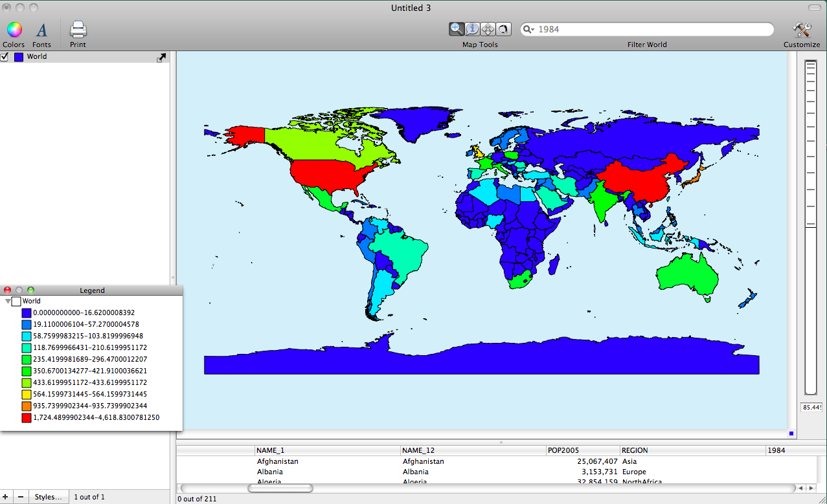The width and height of the screenshot is (827, 504).
Task: Open the Fonts panel
Action: point(41,30)
